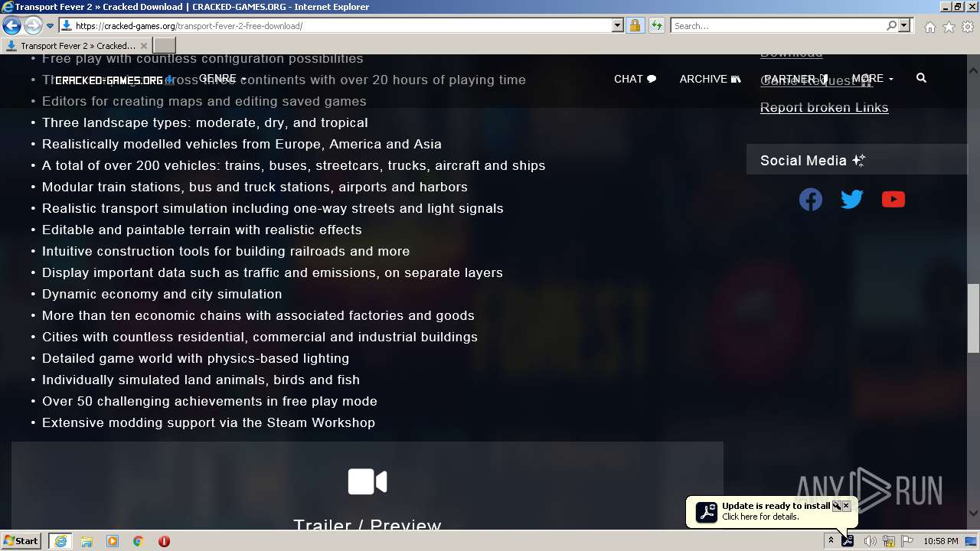Click 'Dynamic economy and city simulation' line
This screenshot has width=980, height=551.
162,294
